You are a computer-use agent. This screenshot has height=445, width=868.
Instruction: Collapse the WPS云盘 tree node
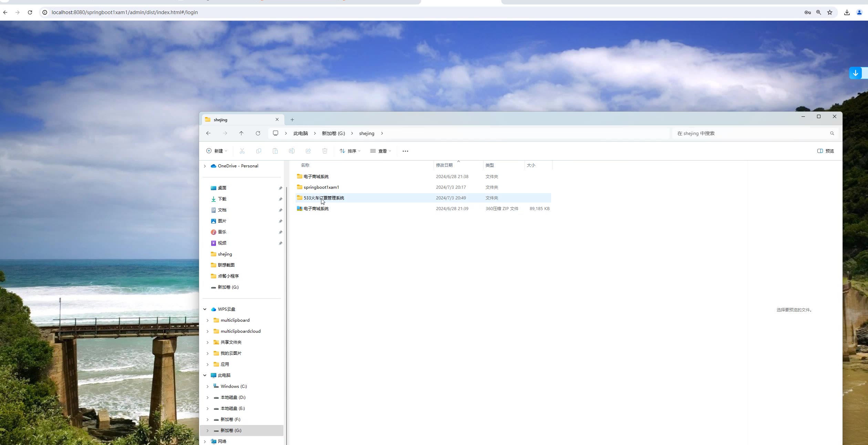pos(205,309)
